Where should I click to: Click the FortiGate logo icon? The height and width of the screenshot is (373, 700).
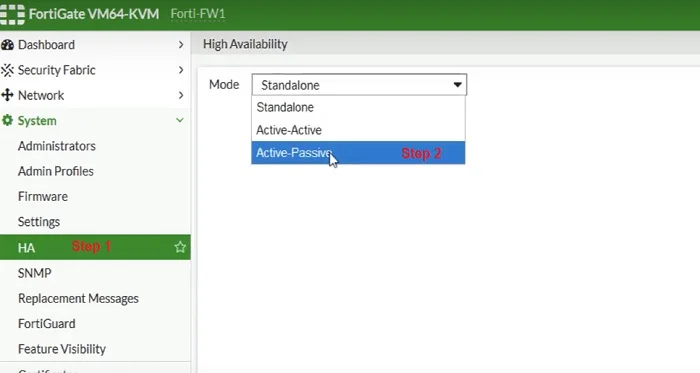coord(12,14)
